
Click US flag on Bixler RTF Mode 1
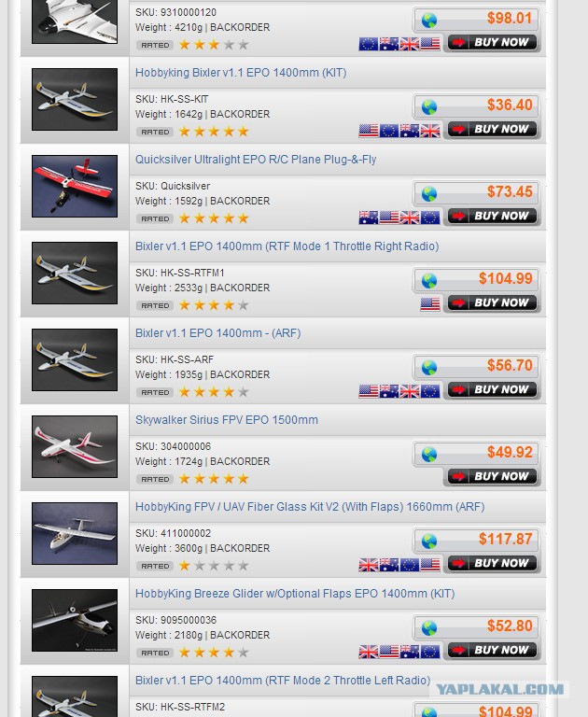[429, 303]
